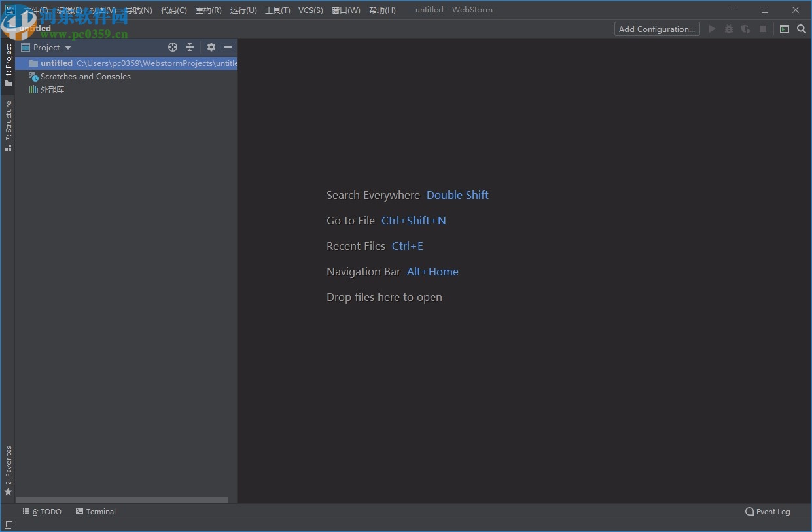
Task: Open Project panel settings with the gear icon
Action: pyautogui.click(x=211, y=47)
